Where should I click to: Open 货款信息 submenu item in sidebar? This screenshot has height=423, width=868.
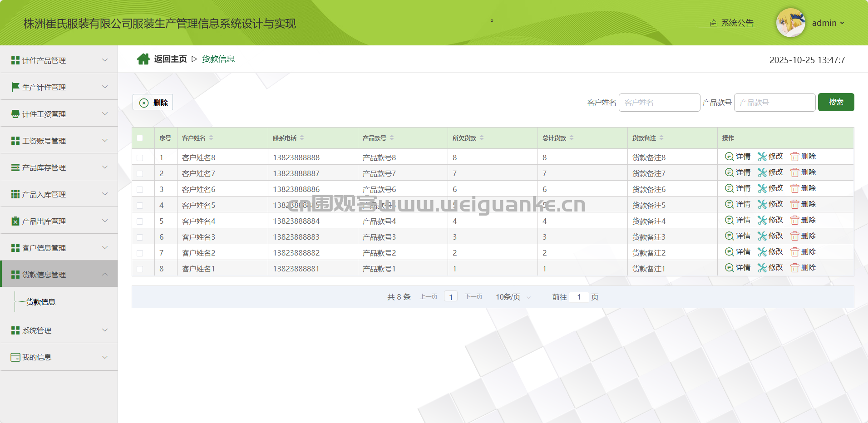[x=41, y=302]
